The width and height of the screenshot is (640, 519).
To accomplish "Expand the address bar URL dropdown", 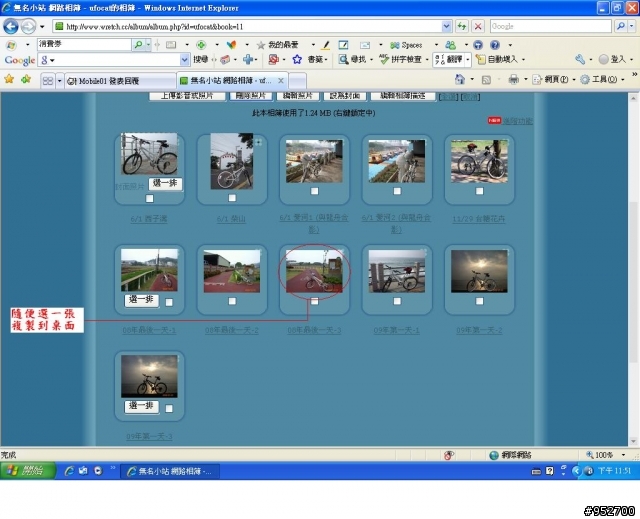I will (447, 27).
